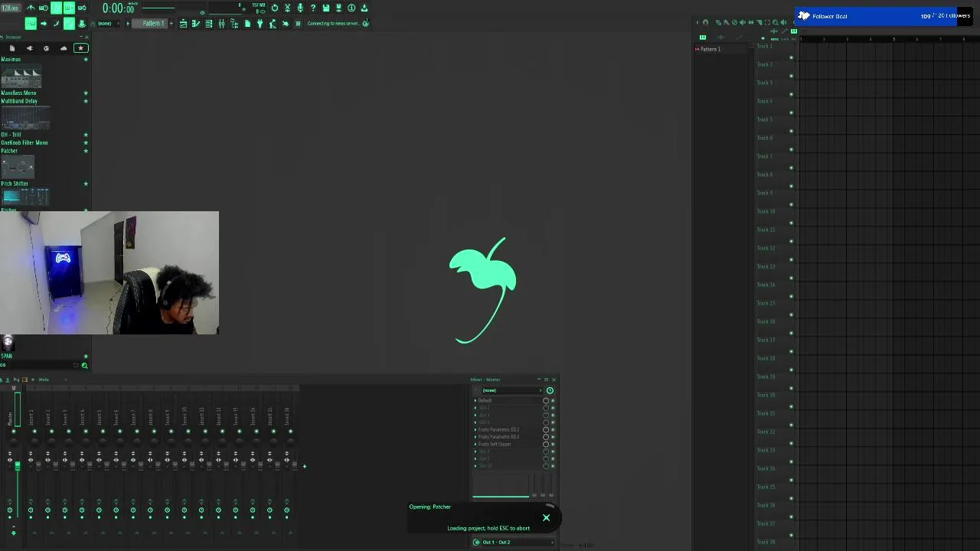Click the tempo display showing 128

click(x=10, y=8)
